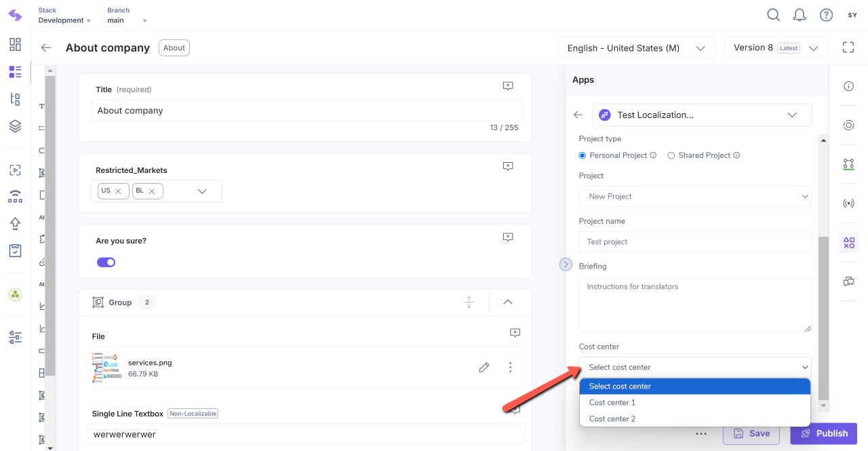Go back using arrow in Apps panel

coord(578,115)
